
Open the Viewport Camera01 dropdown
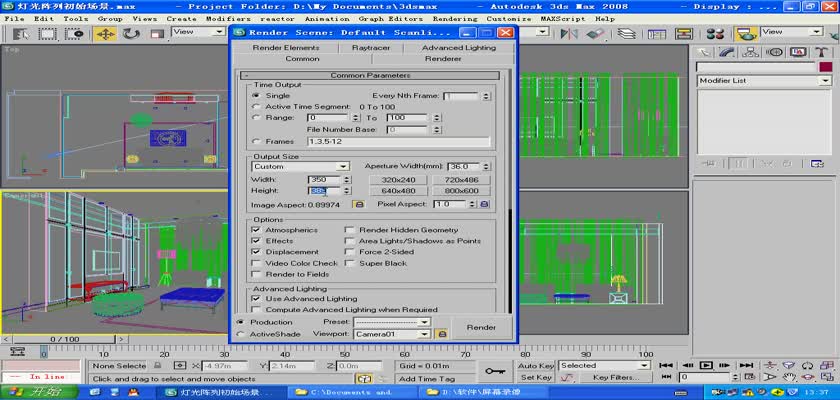(x=392, y=334)
